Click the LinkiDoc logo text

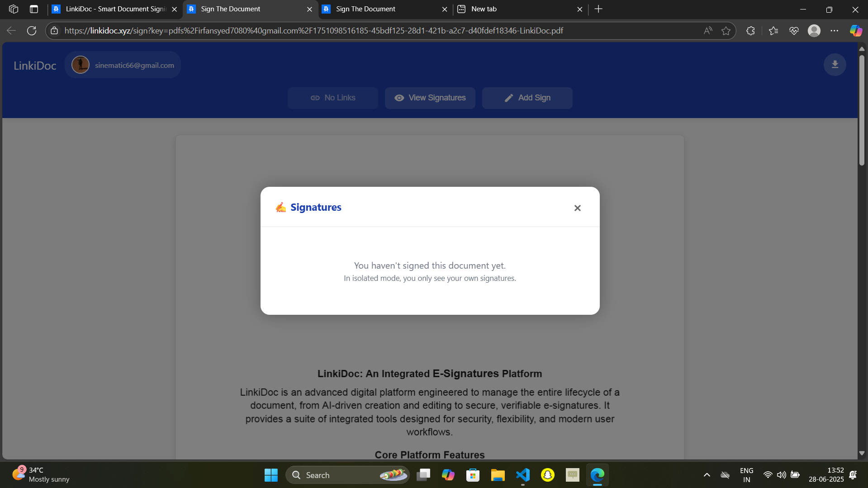(x=35, y=66)
